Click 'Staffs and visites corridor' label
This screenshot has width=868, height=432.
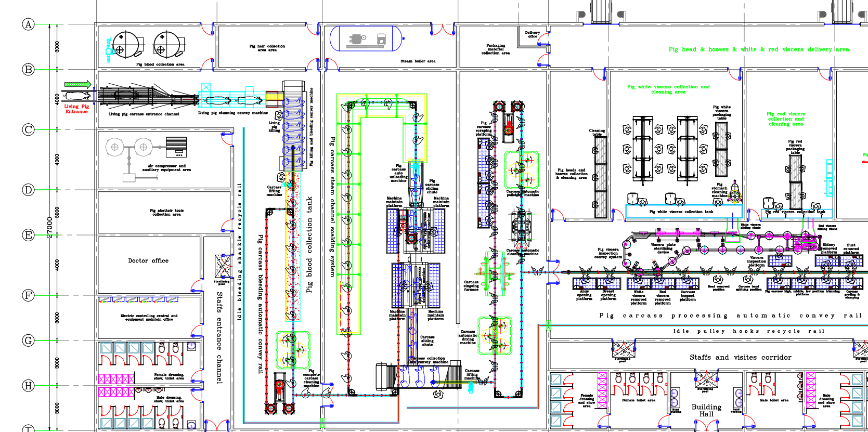click(x=741, y=357)
